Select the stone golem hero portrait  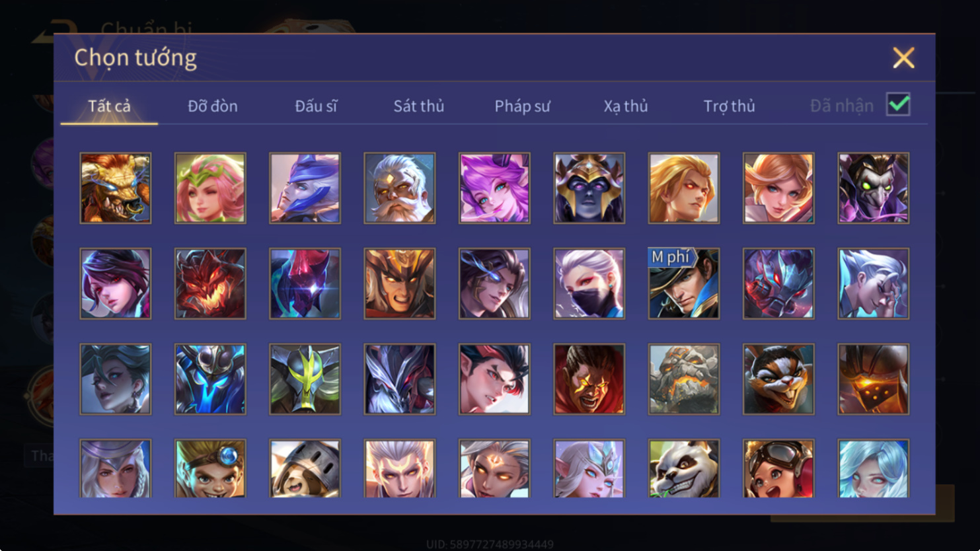684,379
